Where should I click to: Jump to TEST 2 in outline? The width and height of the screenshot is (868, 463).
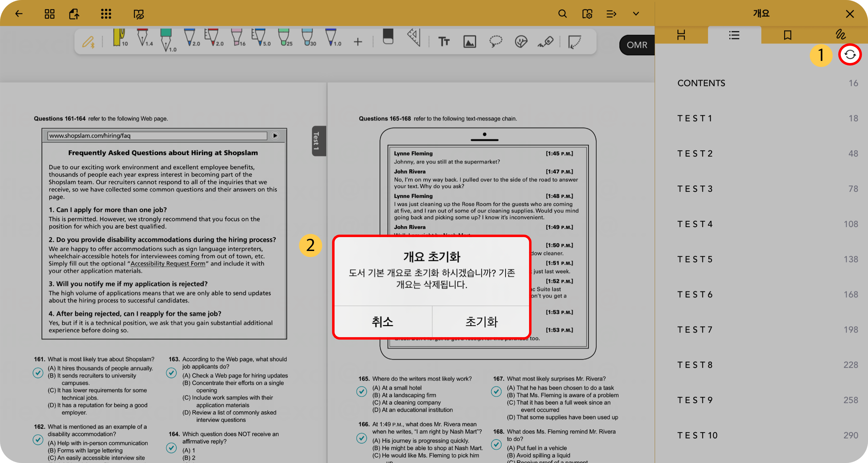click(x=762, y=154)
